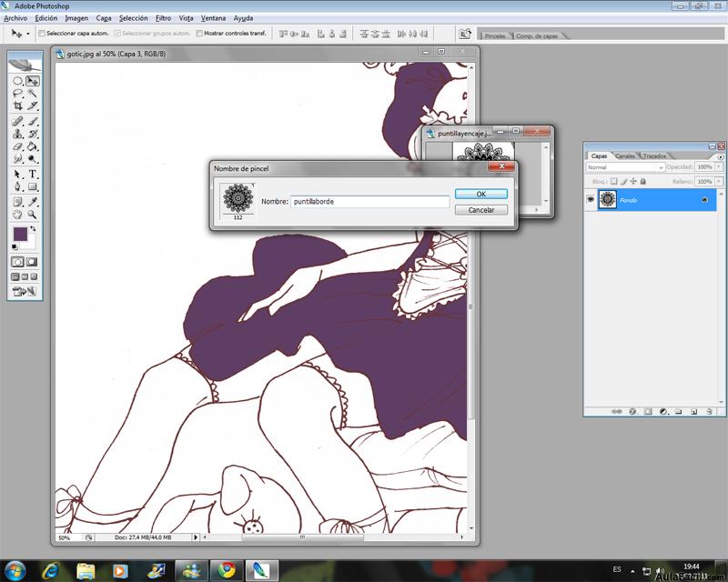Open the file browser icon in options bar

(465, 34)
